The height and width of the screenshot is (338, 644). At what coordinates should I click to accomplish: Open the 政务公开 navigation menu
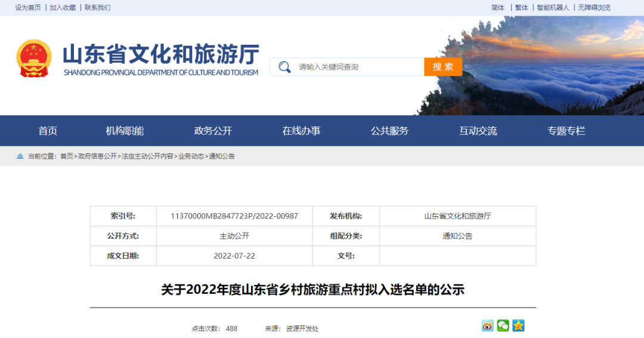(213, 131)
